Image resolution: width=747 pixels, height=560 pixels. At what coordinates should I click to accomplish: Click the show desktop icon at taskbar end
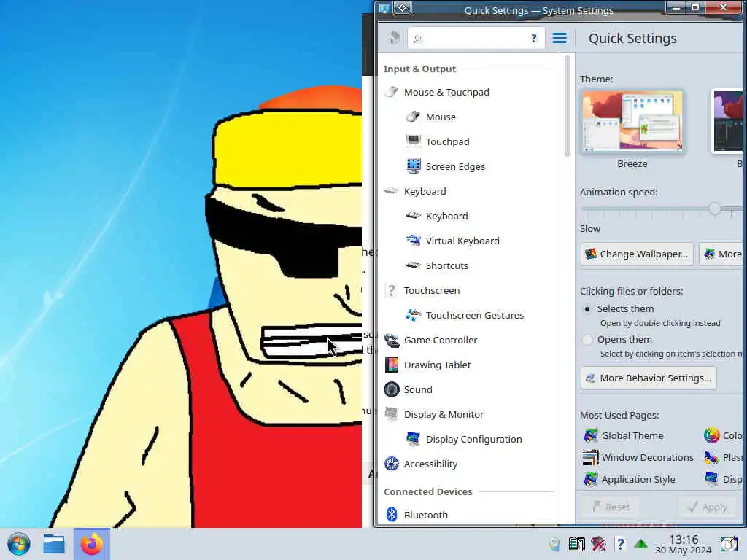pos(729,544)
